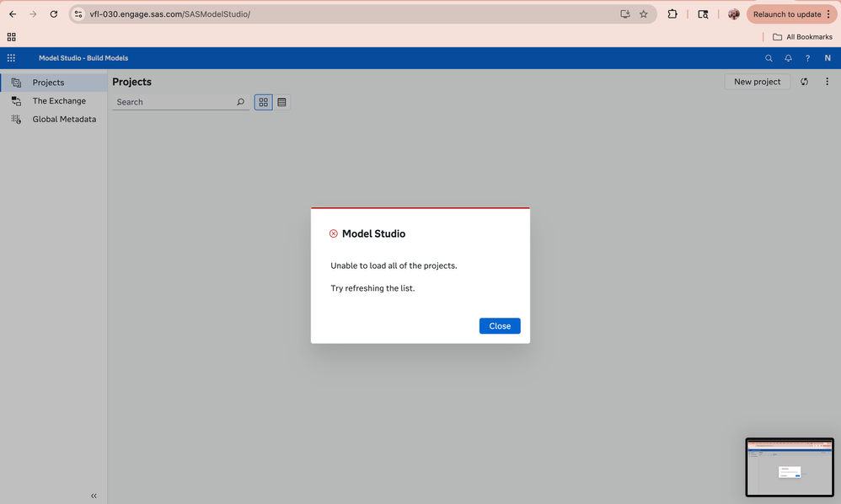Image resolution: width=841 pixels, height=504 pixels.
Task: Click the red error icon in dialog
Action: coord(333,233)
